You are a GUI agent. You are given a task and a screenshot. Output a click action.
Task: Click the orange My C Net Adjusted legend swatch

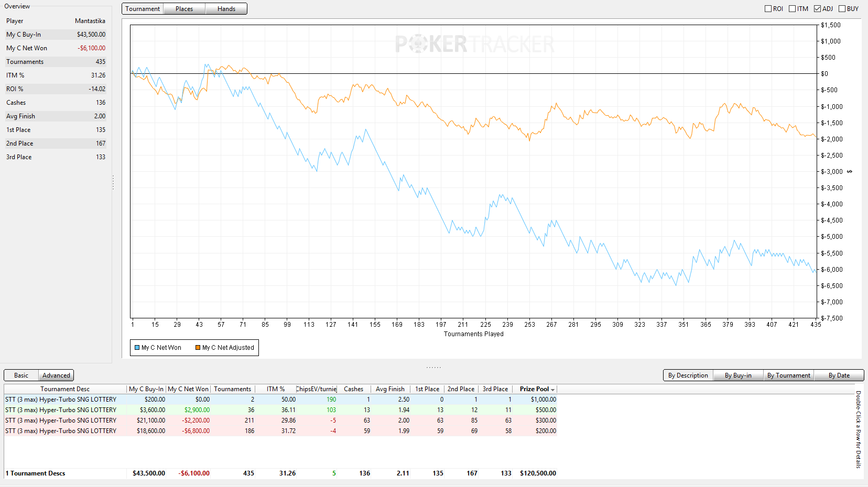pos(198,348)
